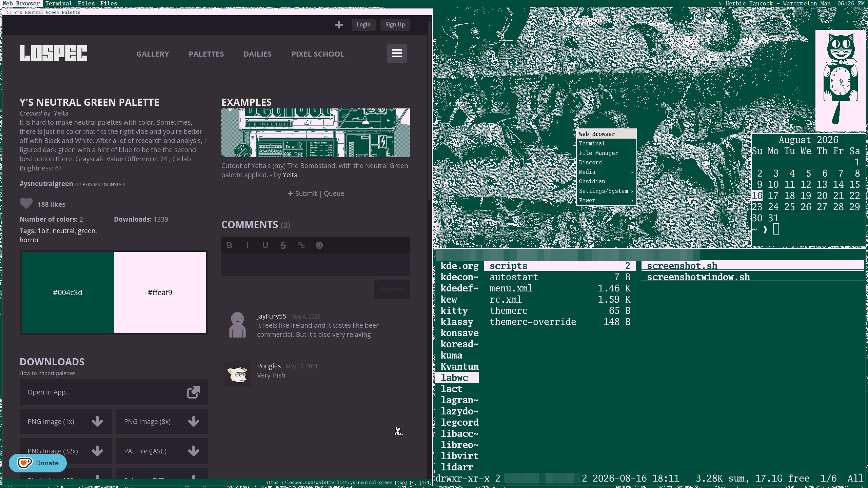
Task: Choose File Manager in the desktop menu
Action: [x=606, y=153]
